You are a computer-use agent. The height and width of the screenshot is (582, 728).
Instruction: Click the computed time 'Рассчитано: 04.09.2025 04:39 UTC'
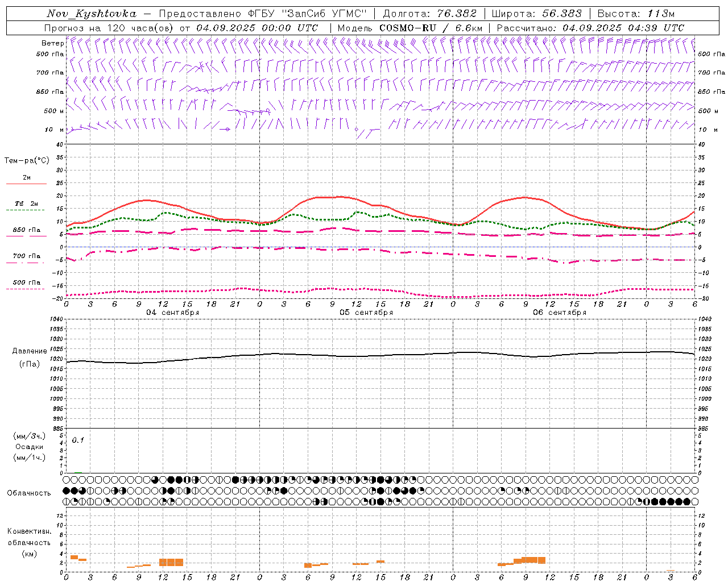click(x=590, y=28)
